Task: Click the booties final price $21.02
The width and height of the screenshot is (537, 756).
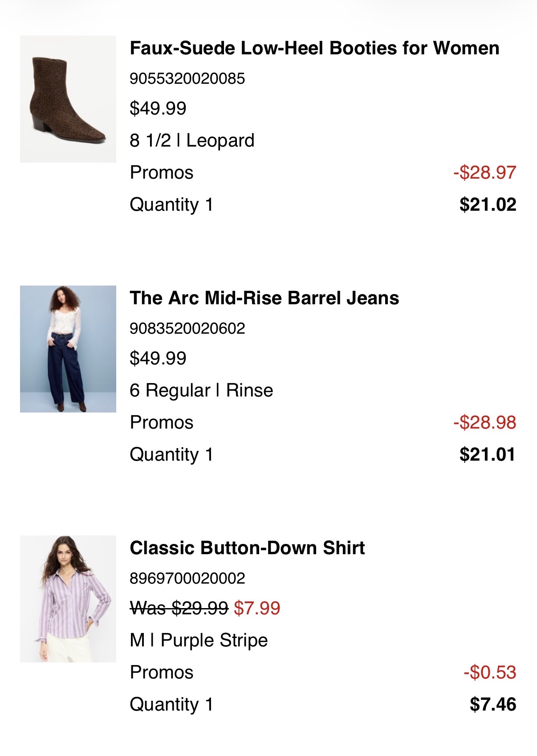Action: pyautogui.click(x=488, y=204)
